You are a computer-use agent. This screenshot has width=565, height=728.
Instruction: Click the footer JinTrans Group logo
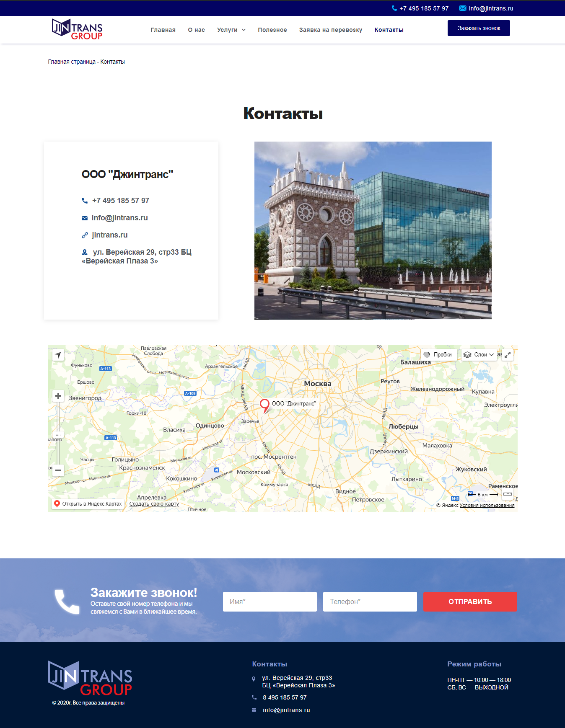pos(90,678)
